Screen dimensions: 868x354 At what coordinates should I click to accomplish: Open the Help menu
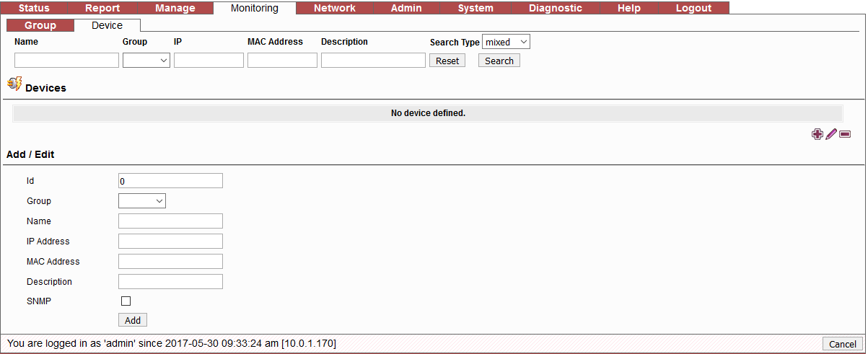[628, 9]
